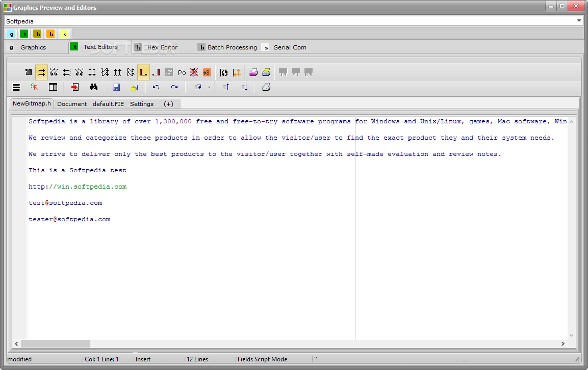
Task: Click the 'Po' toolbar button
Action: click(182, 73)
